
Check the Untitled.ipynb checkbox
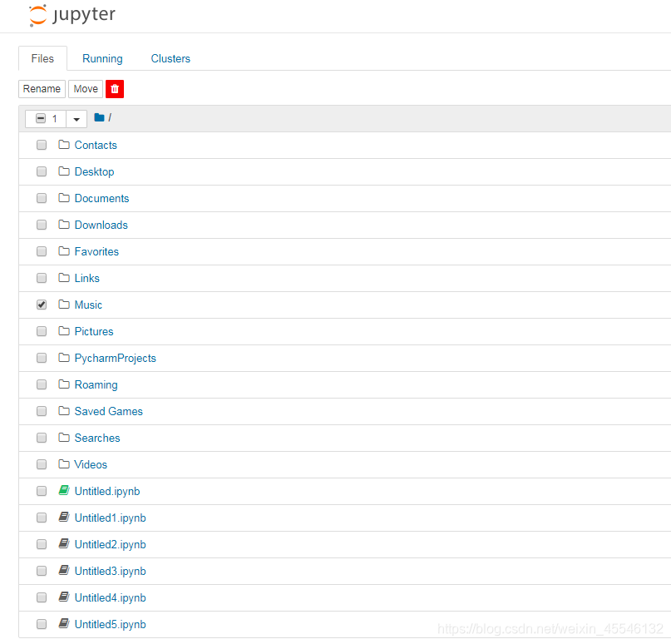42,491
